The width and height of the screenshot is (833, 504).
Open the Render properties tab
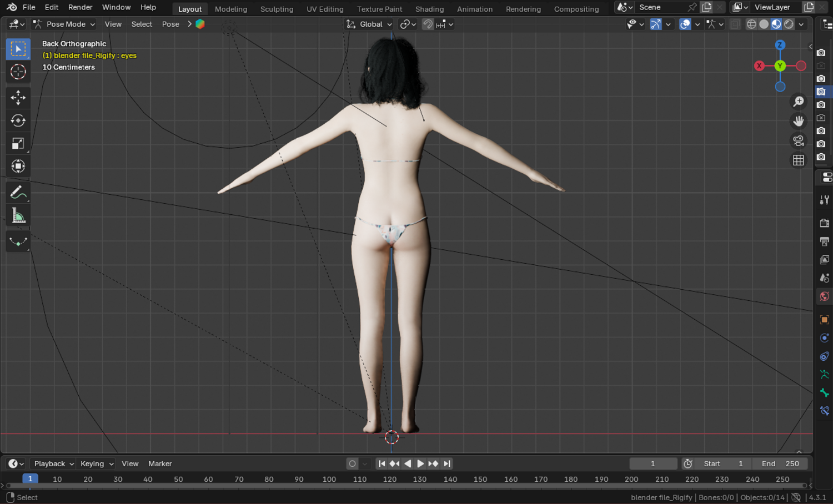click(x=825, y=223)
